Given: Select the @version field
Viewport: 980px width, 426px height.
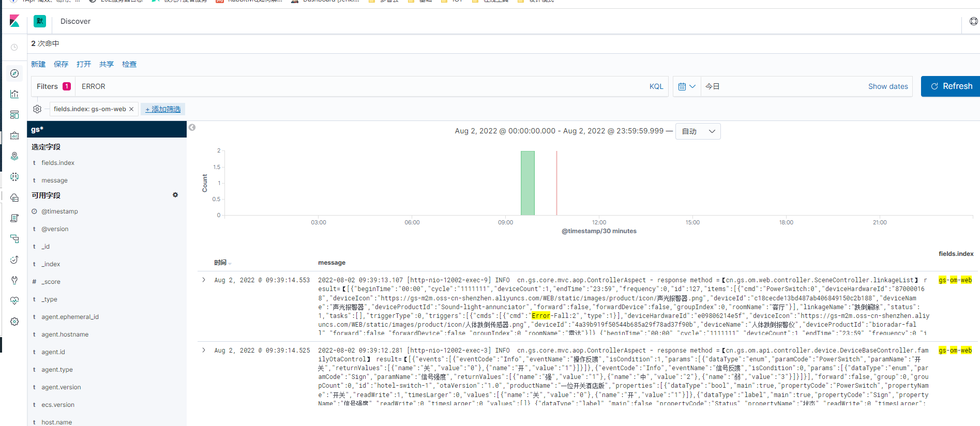Looking at the screenshot, I should point(55,229).
